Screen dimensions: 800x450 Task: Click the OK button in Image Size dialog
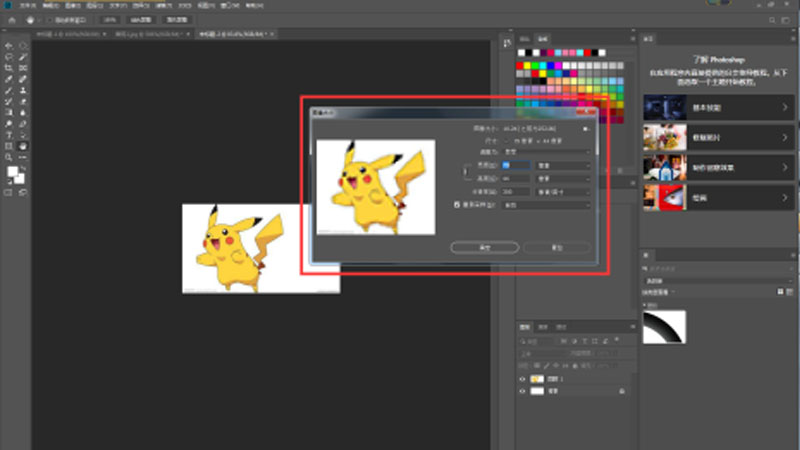(x=485, y=247)
